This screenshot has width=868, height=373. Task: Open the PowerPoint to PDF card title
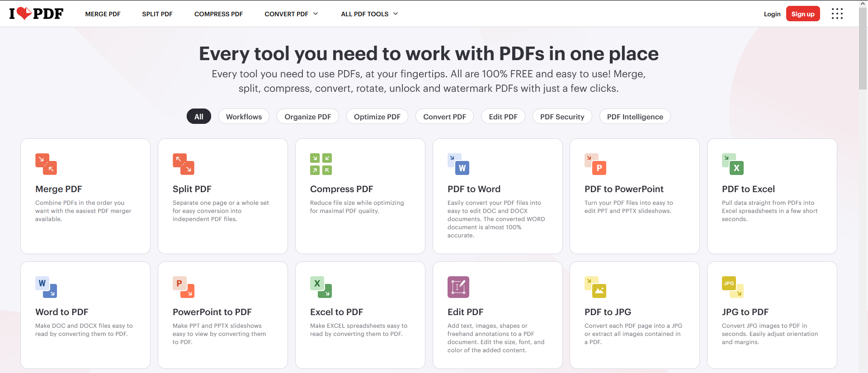coord(212,312)
